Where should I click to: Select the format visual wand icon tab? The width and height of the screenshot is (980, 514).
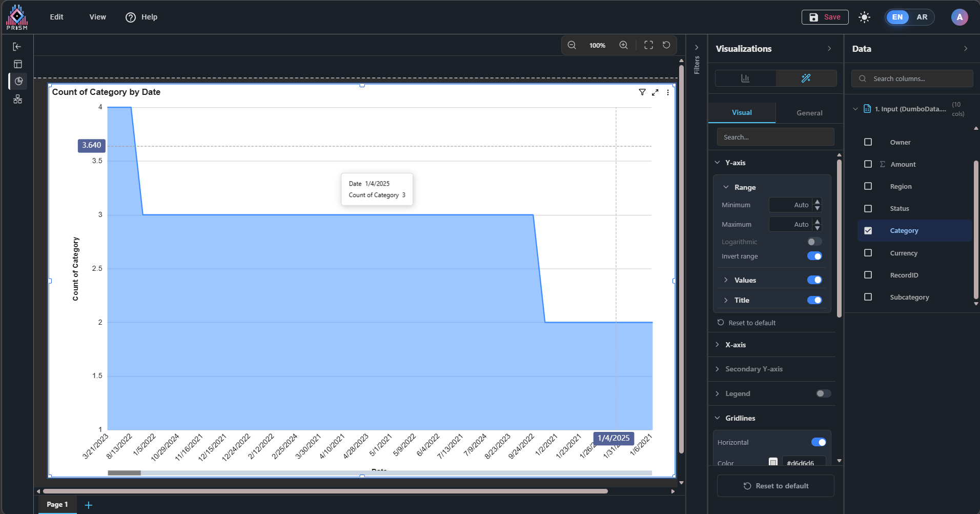806,78
